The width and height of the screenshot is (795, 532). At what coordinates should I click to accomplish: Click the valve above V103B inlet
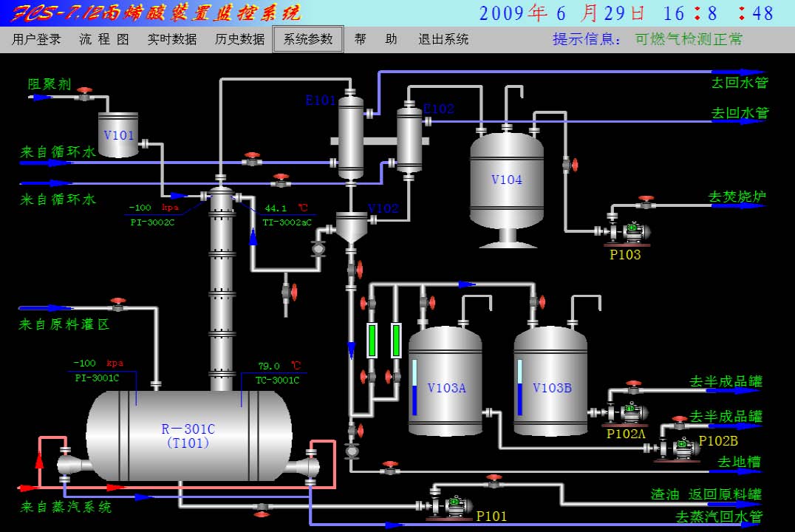tap(537, 302)
